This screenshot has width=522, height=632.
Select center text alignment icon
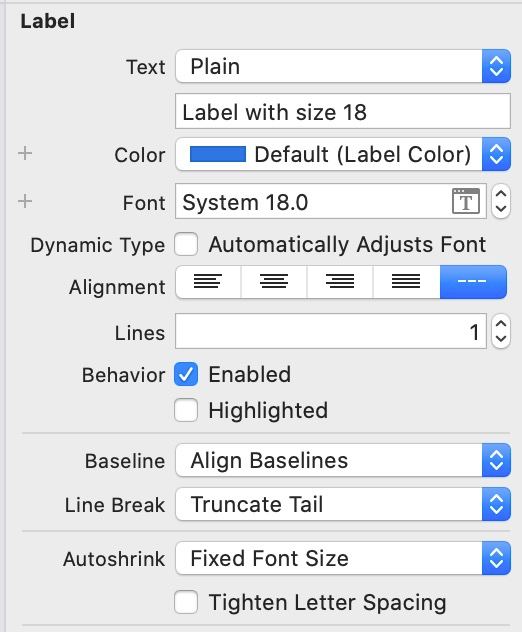click(x=274, y=282)
